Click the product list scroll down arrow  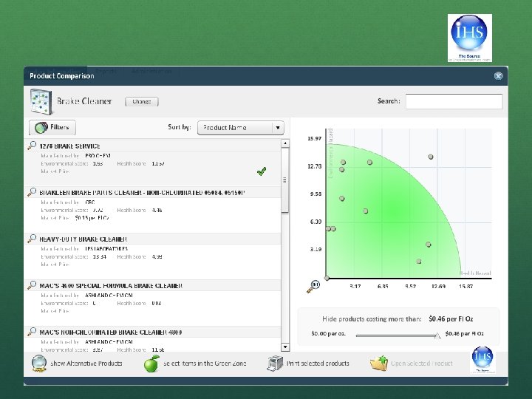pyautogui.click(x=285, y=347)
